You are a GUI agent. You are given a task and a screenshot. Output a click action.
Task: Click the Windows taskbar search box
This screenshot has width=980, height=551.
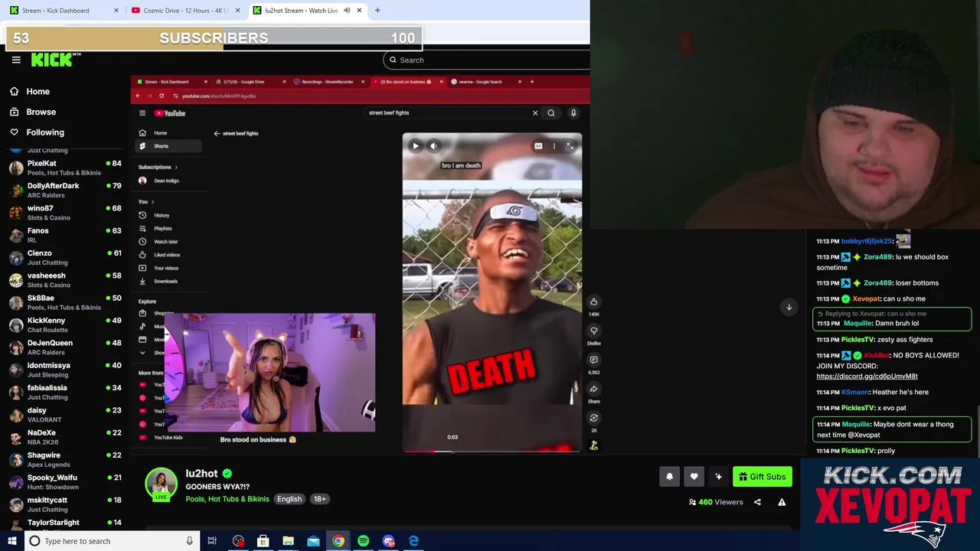tap(113, 541)
